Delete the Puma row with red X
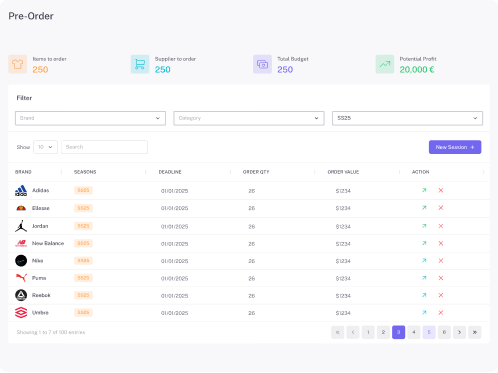The image size is (498, 373). click(x=441, y=278)
